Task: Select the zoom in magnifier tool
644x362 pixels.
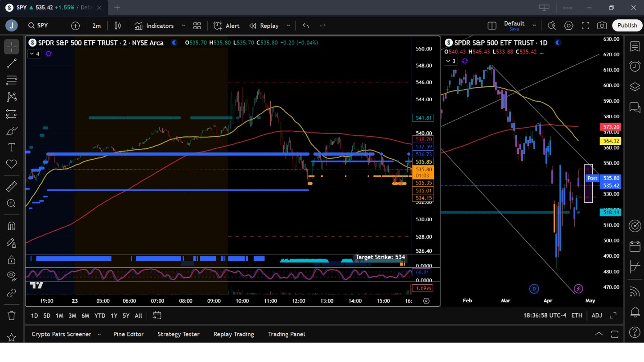Action: pyautogui.click(x=12, y=203)
